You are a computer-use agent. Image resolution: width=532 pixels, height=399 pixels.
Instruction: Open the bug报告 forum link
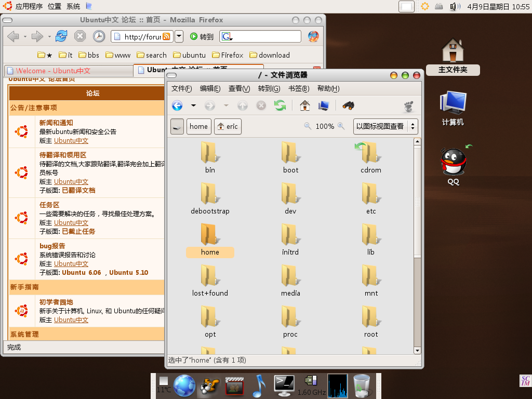point(52,246)
